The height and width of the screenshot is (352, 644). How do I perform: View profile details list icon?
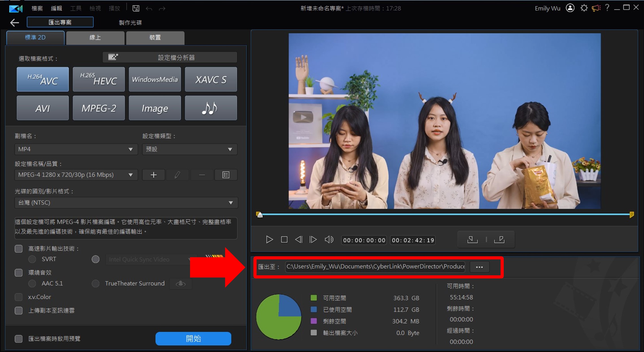coord(226,175)
